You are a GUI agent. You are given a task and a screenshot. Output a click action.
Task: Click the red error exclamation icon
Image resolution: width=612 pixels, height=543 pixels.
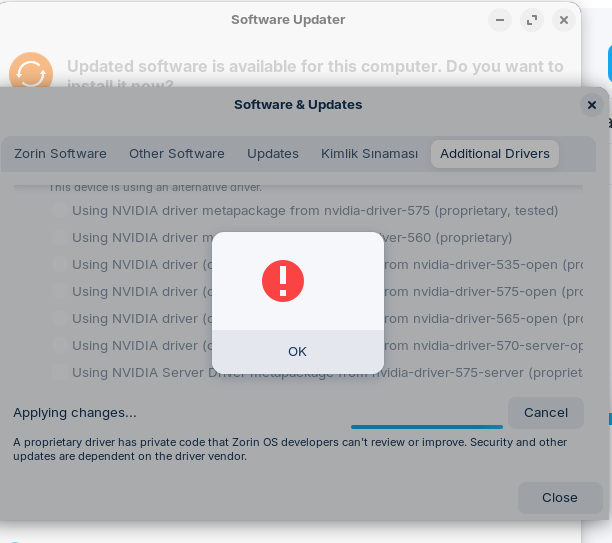tap(283, 281)
